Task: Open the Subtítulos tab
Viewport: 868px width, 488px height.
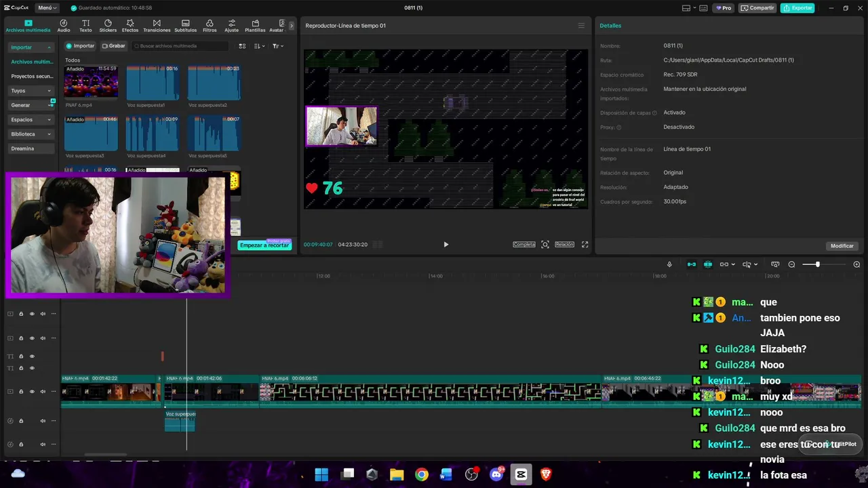Action: [185, 26]
